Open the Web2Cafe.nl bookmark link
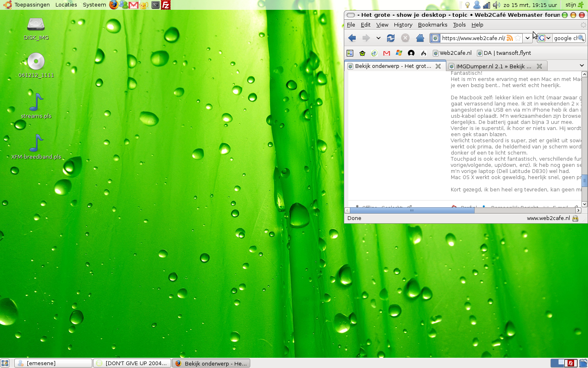The image size is (588, 368). pyautogui.click(x=452, y=53)
